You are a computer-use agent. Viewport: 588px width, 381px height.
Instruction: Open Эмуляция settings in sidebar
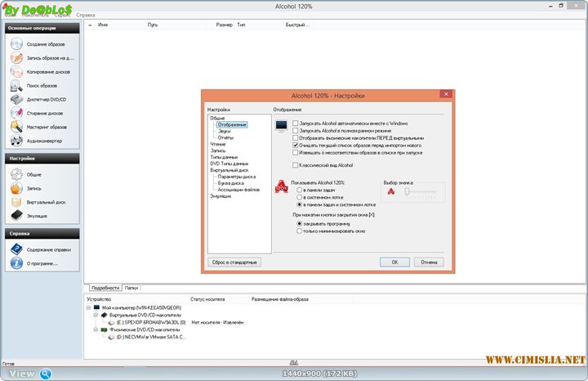(17, 215)
